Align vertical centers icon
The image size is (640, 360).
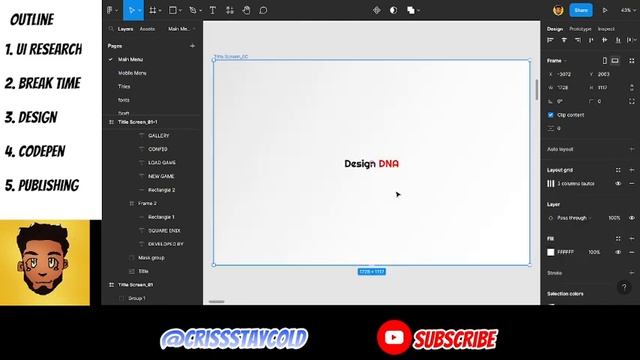[604, 40]
